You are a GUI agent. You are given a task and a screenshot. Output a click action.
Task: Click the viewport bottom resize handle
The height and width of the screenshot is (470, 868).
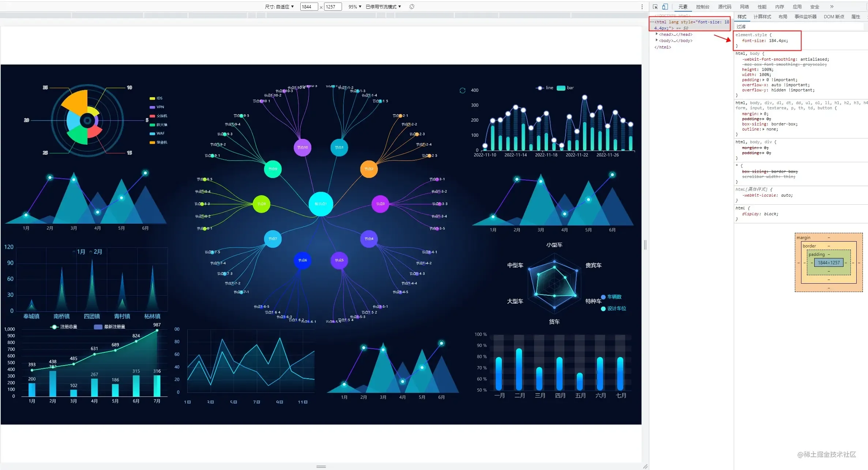coord(321,466)
